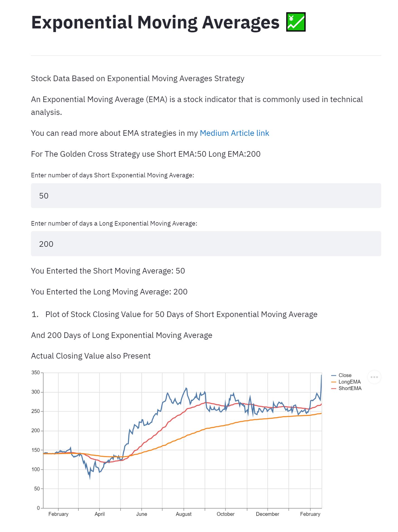The image size is (398, 532).
Task: Hide the Close series via its legend entry
Action: pos(345,375)
